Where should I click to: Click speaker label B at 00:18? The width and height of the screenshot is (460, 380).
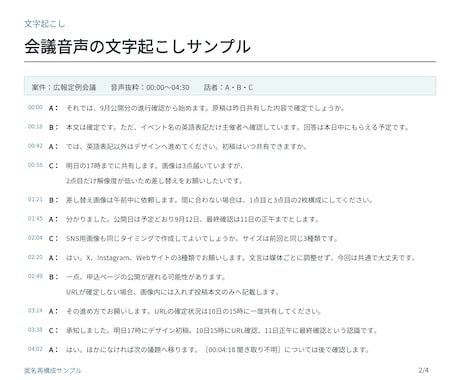point(53,127)
